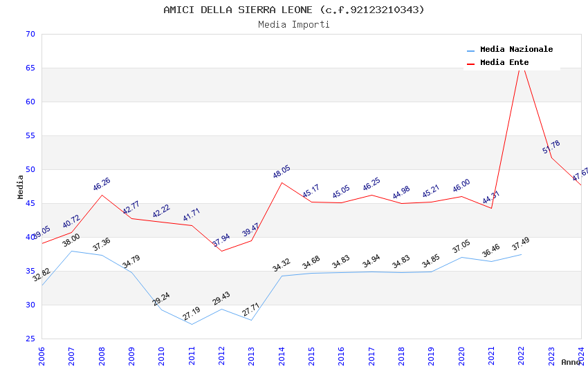Select the 27.19 national average label
The height and width of the screenshot is (380, 588).
[192, 314]
